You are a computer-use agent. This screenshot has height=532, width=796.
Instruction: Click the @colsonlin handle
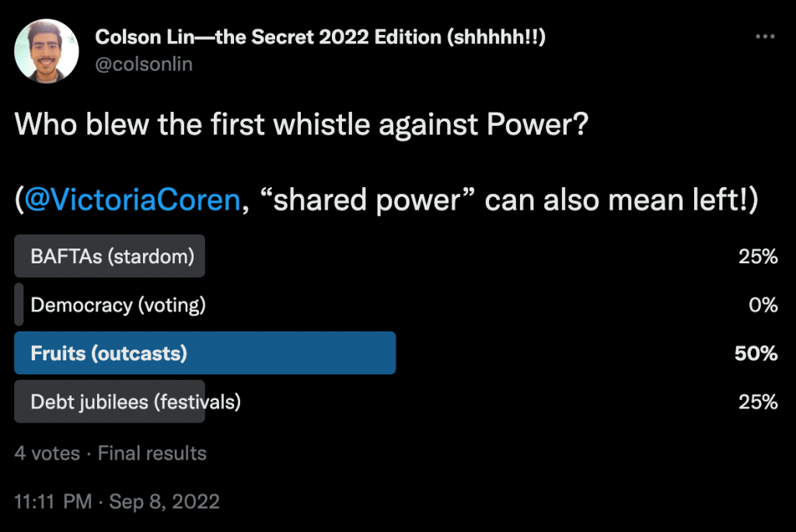click(x=143, y=64)
